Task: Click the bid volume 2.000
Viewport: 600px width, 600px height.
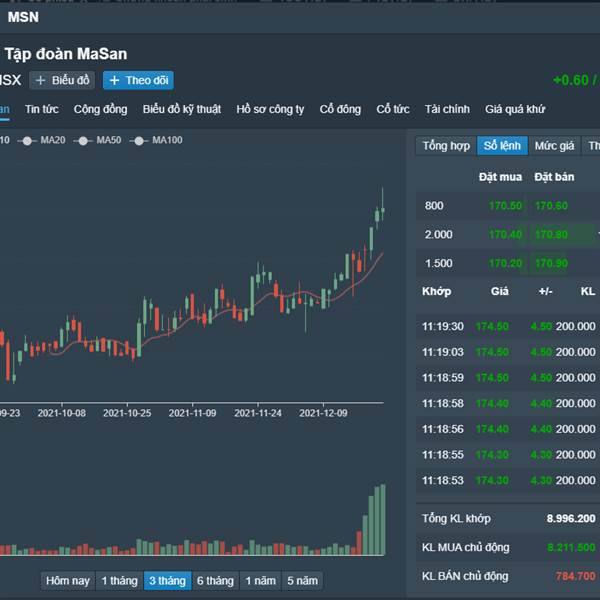Action: [x=439, y=235]
